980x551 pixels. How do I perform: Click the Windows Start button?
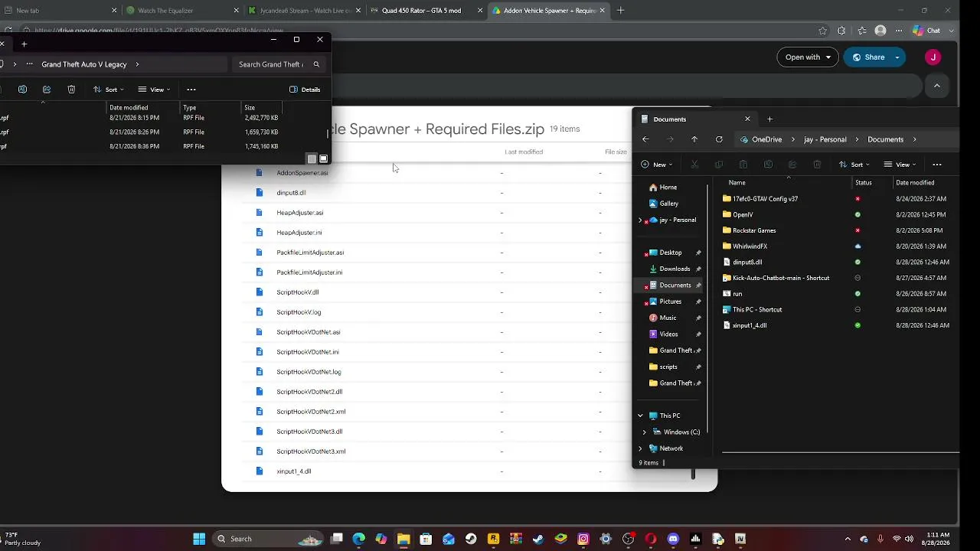pos(199,539)
